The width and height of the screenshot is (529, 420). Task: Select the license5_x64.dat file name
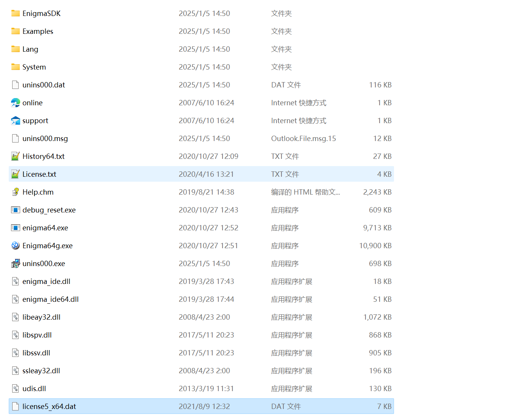pyautogui.click(x=49, y=406)
